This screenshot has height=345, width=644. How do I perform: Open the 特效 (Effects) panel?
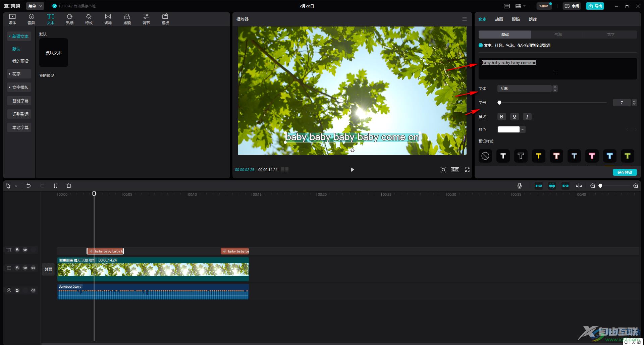click(x=89, y=19)
